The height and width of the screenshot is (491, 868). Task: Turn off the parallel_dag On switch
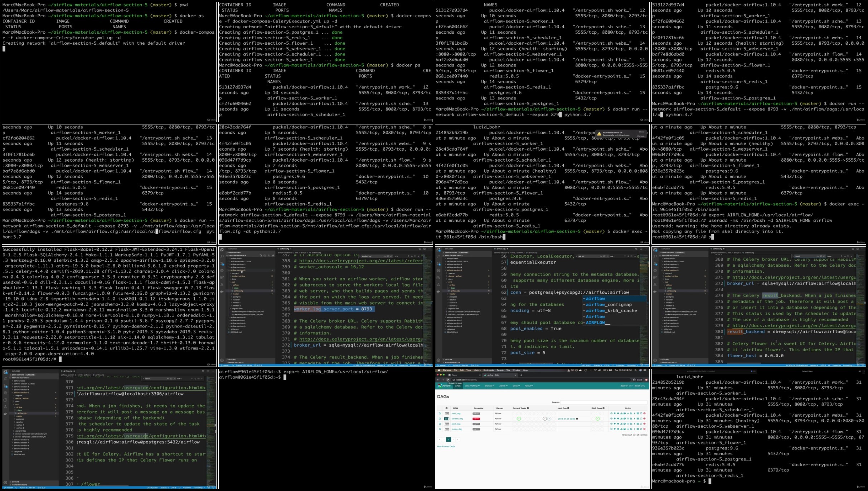click(447, 419)
